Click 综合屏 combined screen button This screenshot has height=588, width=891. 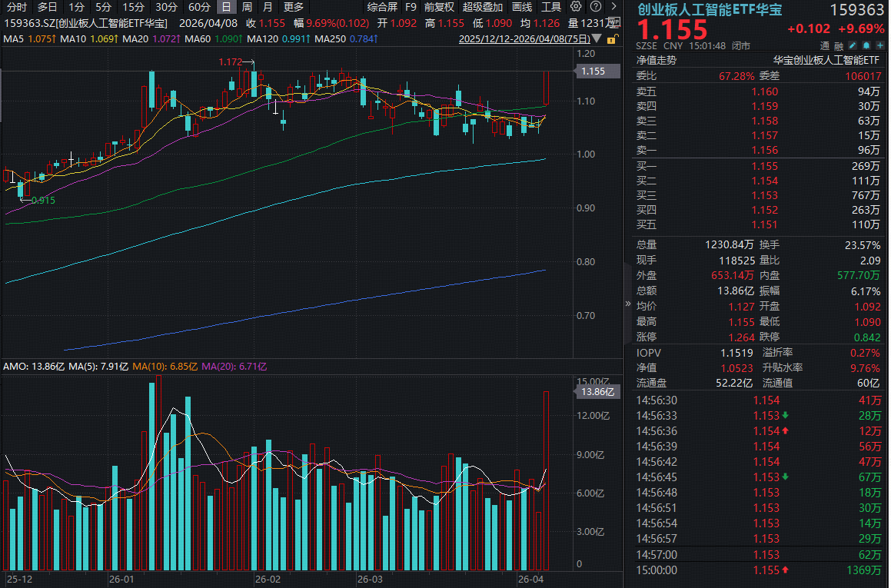point(383,7)
